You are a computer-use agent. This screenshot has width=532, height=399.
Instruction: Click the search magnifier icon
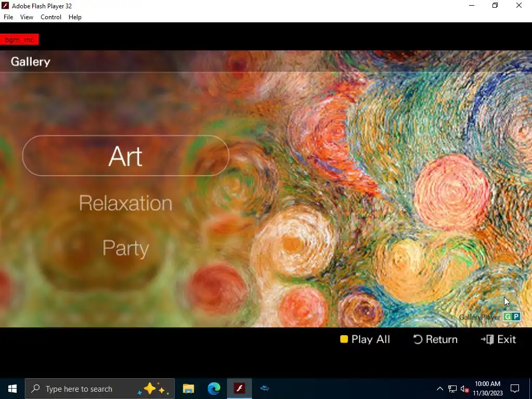[35, 389]
